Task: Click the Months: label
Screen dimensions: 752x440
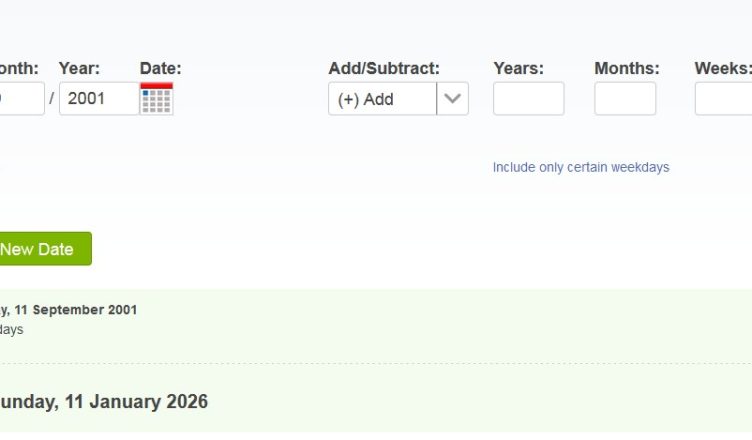Action: [x=626, y=68]
